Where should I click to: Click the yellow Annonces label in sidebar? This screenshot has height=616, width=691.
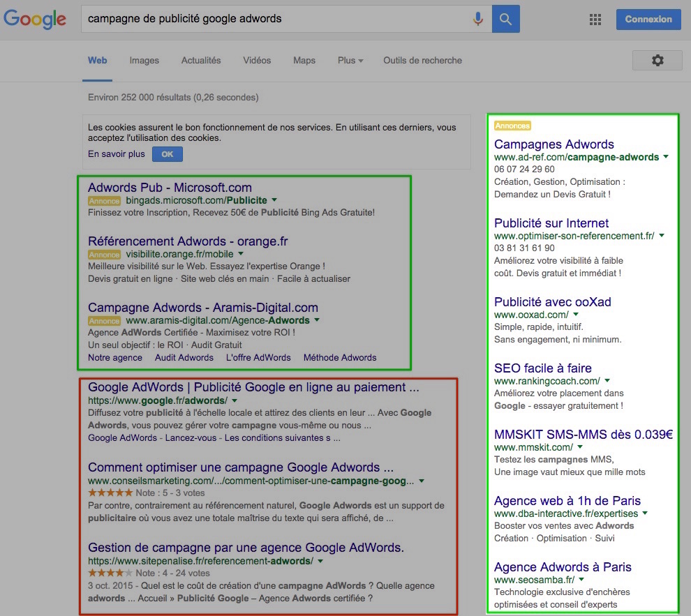click(x=512, y=126)
